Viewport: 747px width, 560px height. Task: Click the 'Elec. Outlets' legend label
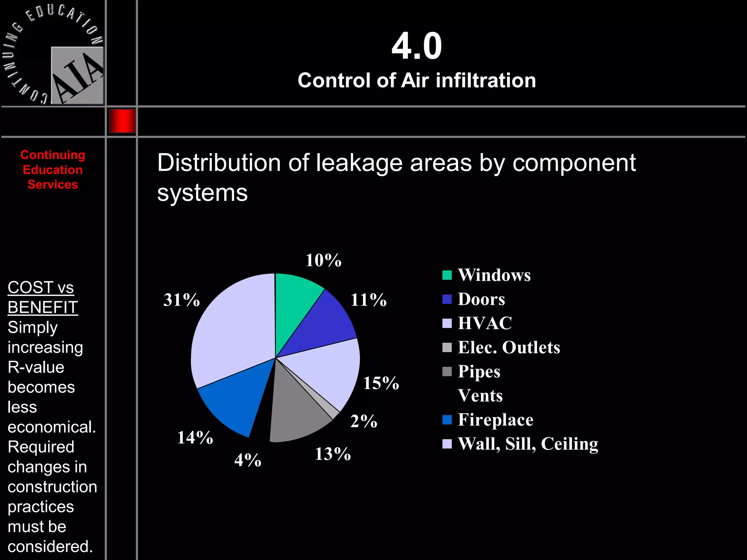point(509,347)
